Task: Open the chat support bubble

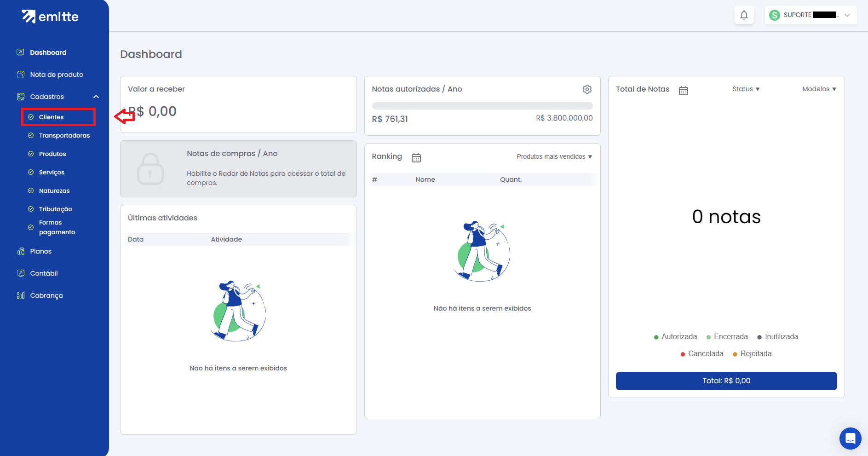Action: pos(850,438)
